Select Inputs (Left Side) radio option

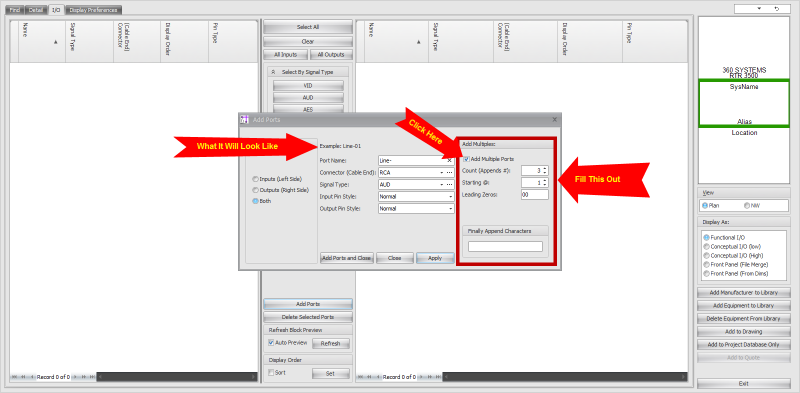[255, 179]
